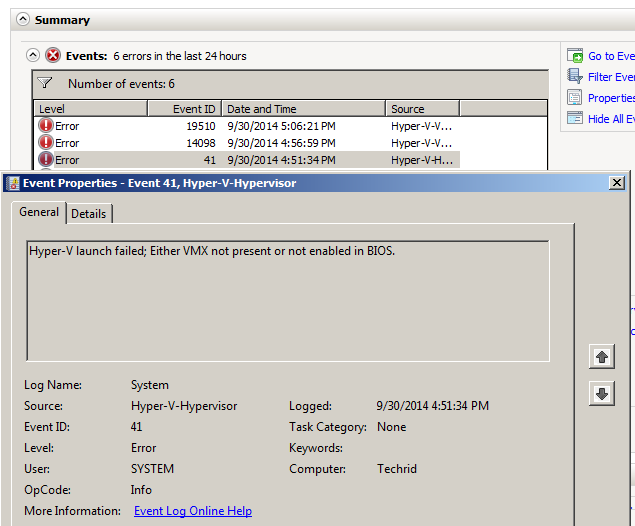Sort by Date and Time column
Viewport: 635px width, 526px height.
[x=303, y=109]
